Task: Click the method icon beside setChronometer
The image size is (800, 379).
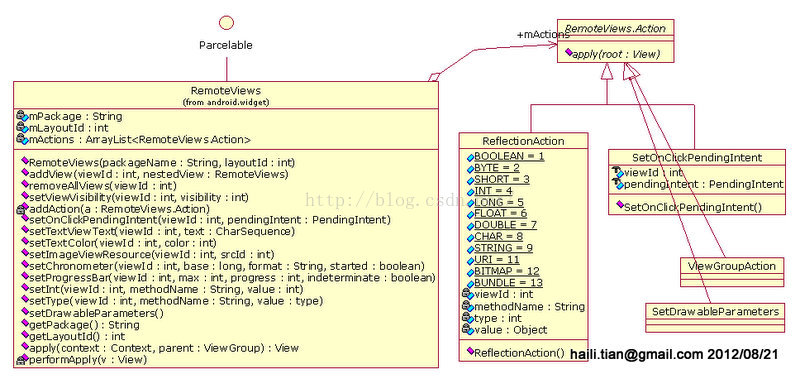Action: 24,265
